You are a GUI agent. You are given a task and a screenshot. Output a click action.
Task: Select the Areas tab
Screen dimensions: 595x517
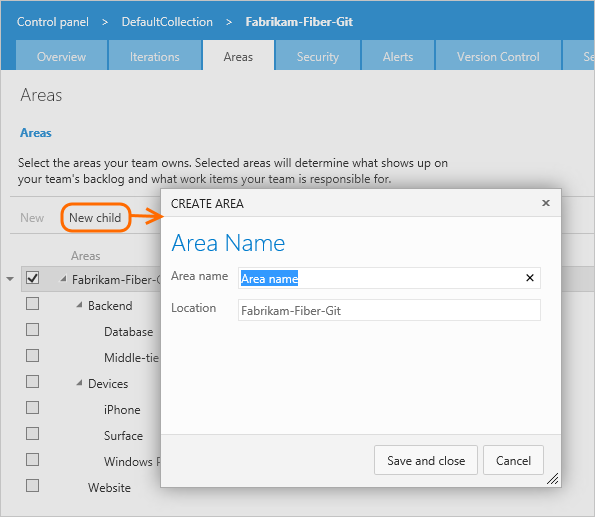point(238,56)
